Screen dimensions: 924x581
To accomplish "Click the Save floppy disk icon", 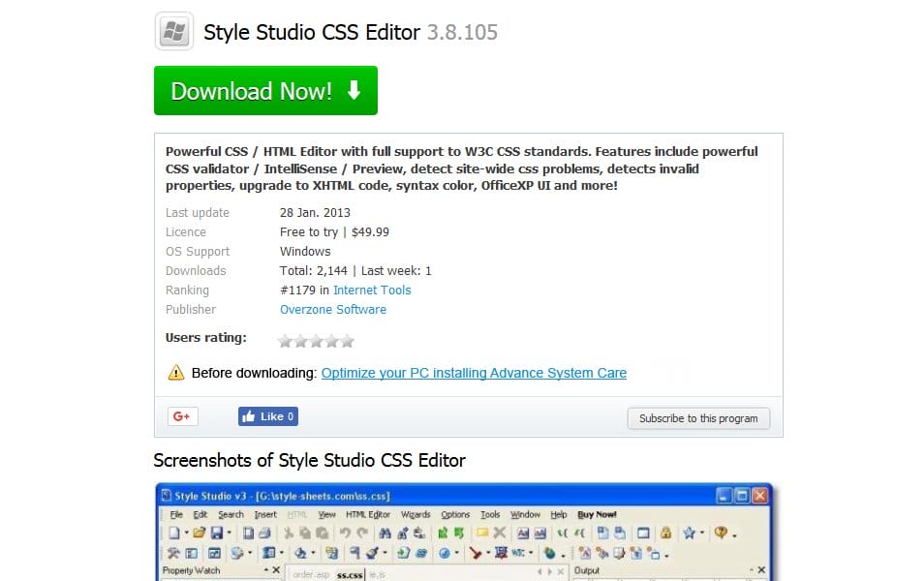I will click(x=217, y=534).
